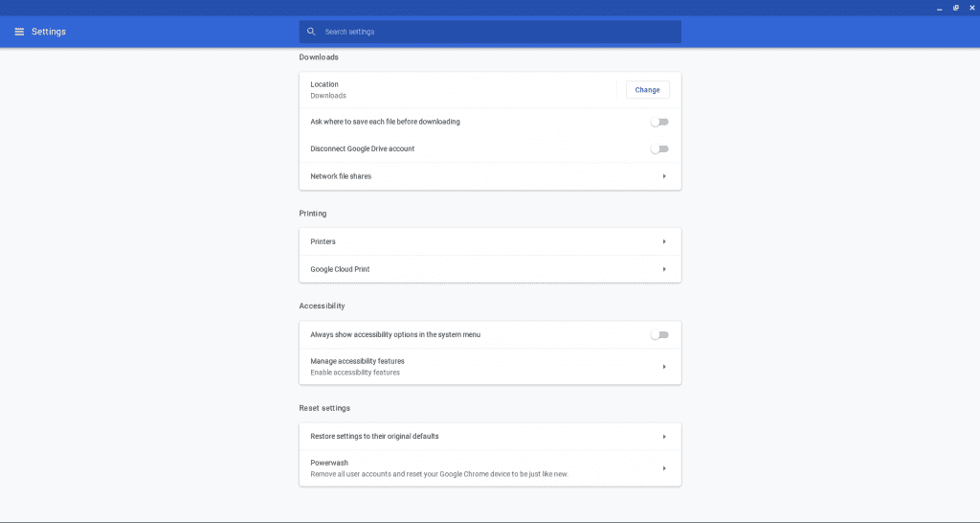This screenshot has height=523, width=980.
Task: Close the Settings window
Action: pyautogui.click(x=970, y=8)
